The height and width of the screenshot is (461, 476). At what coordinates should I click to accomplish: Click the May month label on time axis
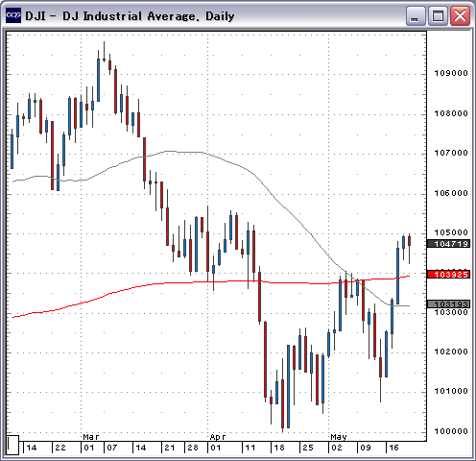click(339, 437)
